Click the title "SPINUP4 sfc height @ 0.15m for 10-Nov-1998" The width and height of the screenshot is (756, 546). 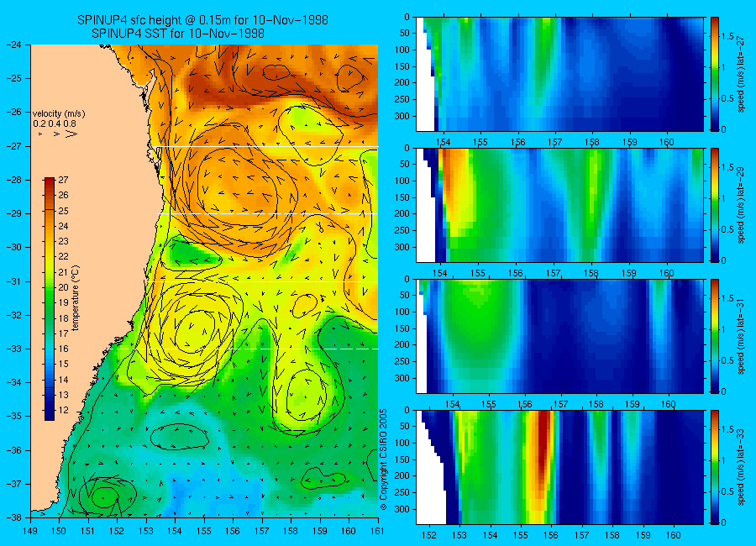point(202,20)
